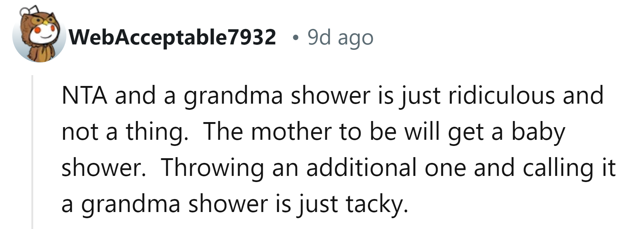Viewport: 644px width, 229px height.
Task: Click the word 'thing.' in second line
Action: tap(157, 132)
